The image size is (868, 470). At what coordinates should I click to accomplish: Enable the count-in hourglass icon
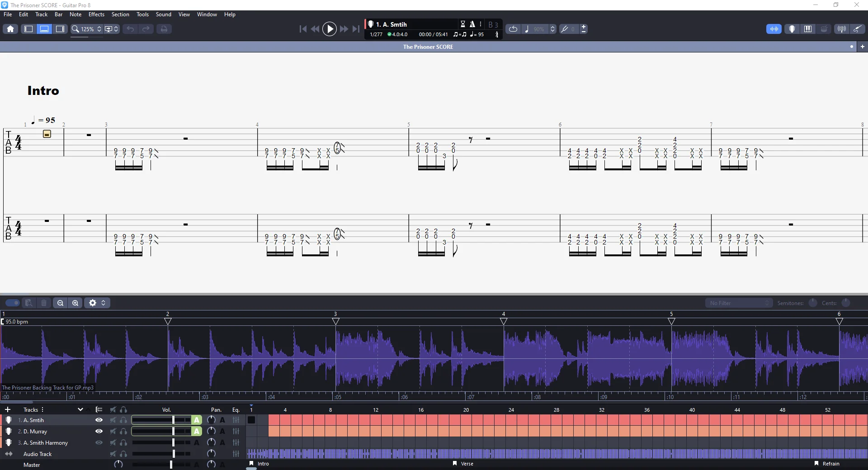pyautogui.click(x=463, y=24)
